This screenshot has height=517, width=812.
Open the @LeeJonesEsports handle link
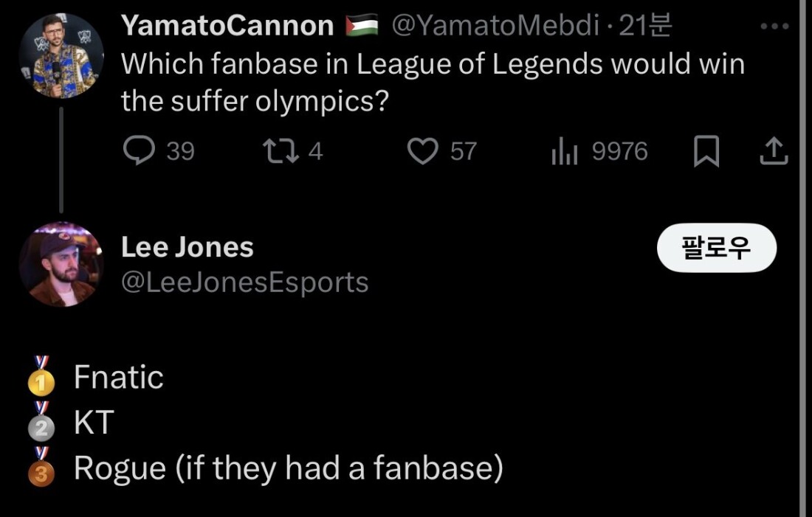[244, 282]
